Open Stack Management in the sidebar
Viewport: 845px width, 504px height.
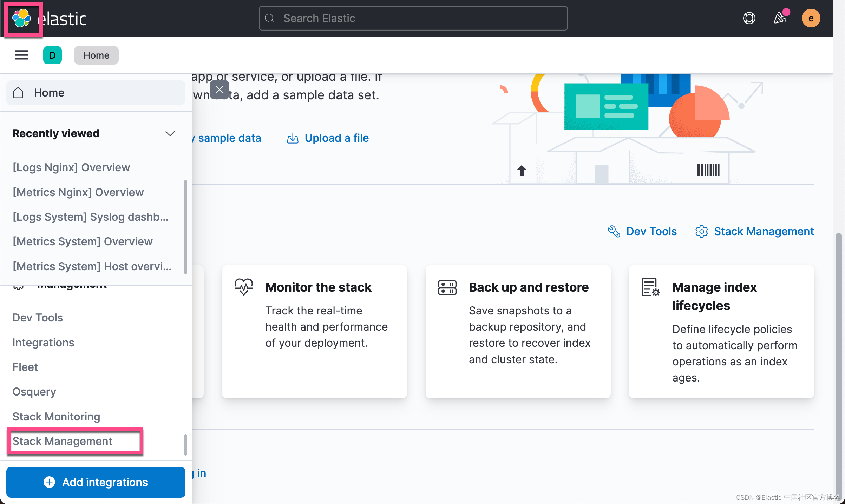[x=62, y=441]
